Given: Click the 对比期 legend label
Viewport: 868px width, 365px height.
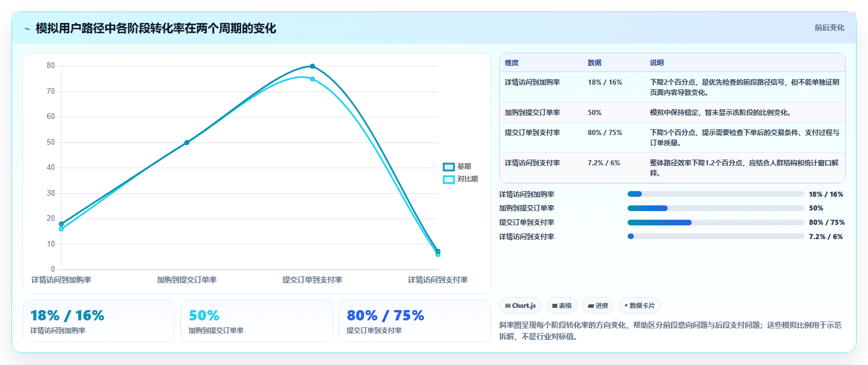Looking at the screenshot, I should [467, 179].
